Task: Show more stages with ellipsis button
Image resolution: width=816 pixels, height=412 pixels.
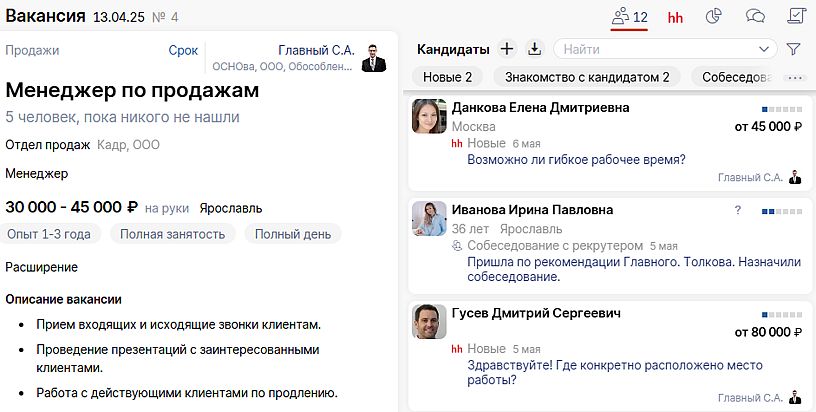Action: point(796,77)
